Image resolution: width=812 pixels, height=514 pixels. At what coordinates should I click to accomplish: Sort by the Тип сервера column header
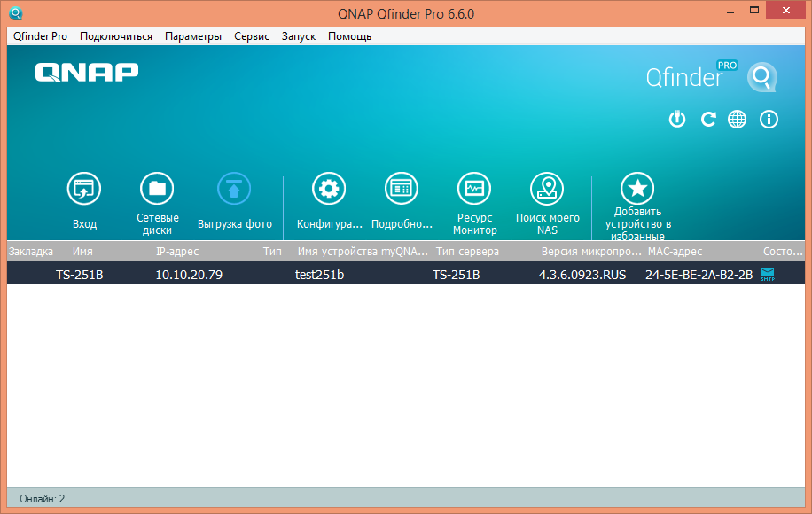tap(467, 252)
